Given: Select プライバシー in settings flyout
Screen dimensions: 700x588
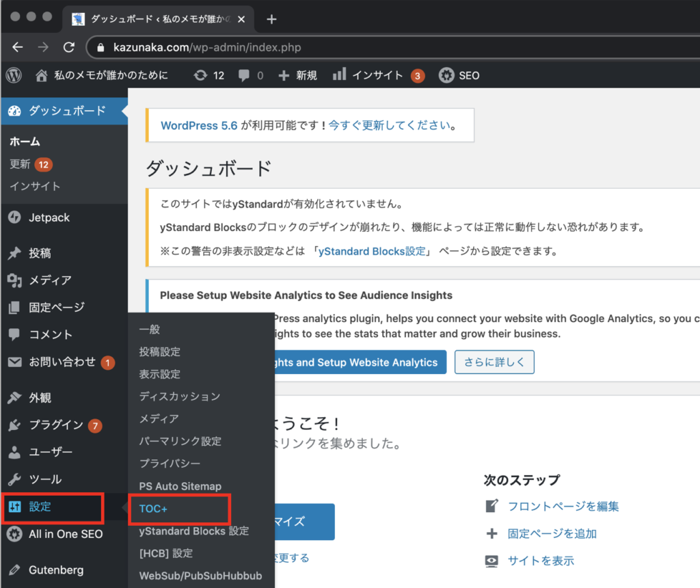Looking at the screenshot, I should [170, 464].
